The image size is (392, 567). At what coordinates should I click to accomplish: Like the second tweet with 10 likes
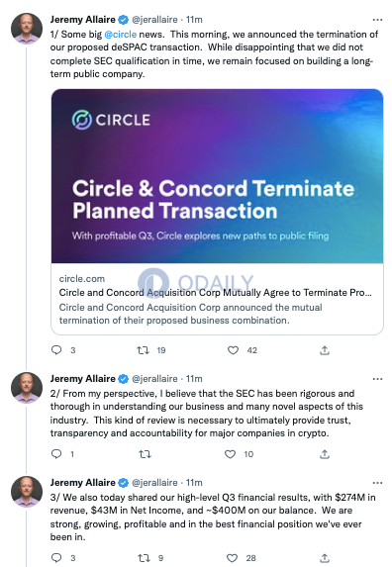tap(230, 454)
